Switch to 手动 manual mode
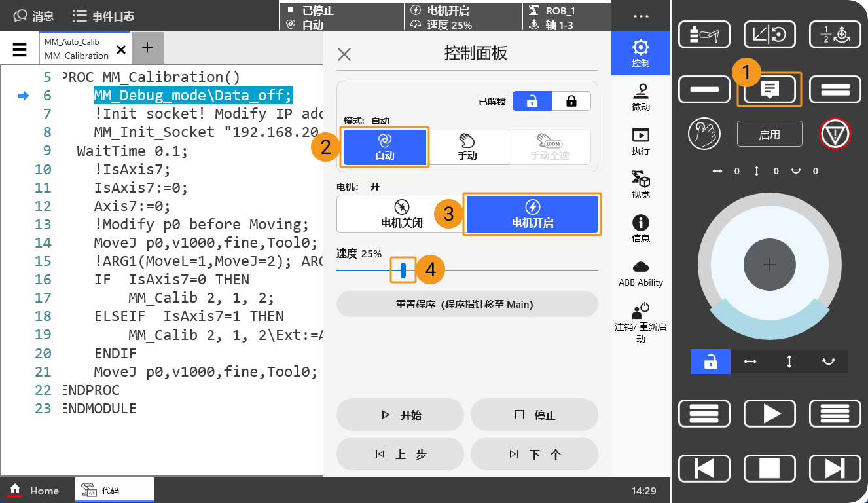868x503 pixels. tap(467, 147)
